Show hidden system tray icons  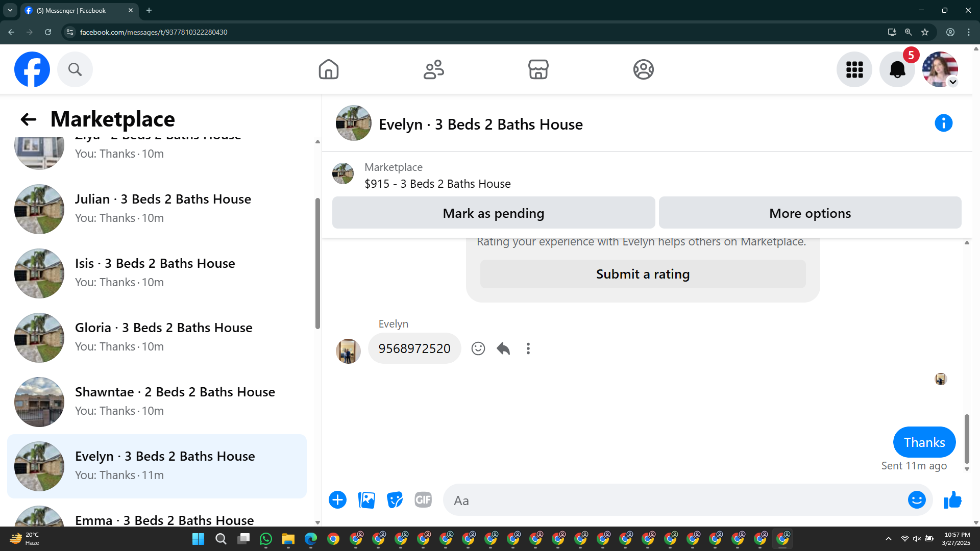pyautogui.click(x=889, y=539)
